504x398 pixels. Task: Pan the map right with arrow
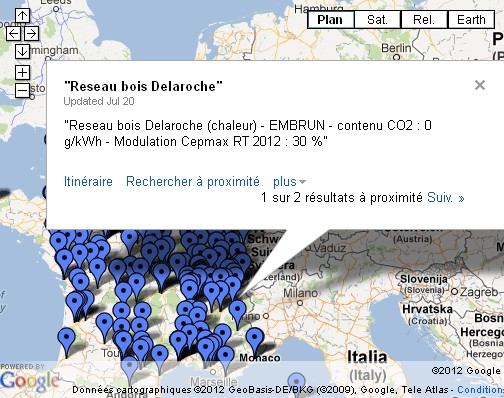(x=31, y=33)
